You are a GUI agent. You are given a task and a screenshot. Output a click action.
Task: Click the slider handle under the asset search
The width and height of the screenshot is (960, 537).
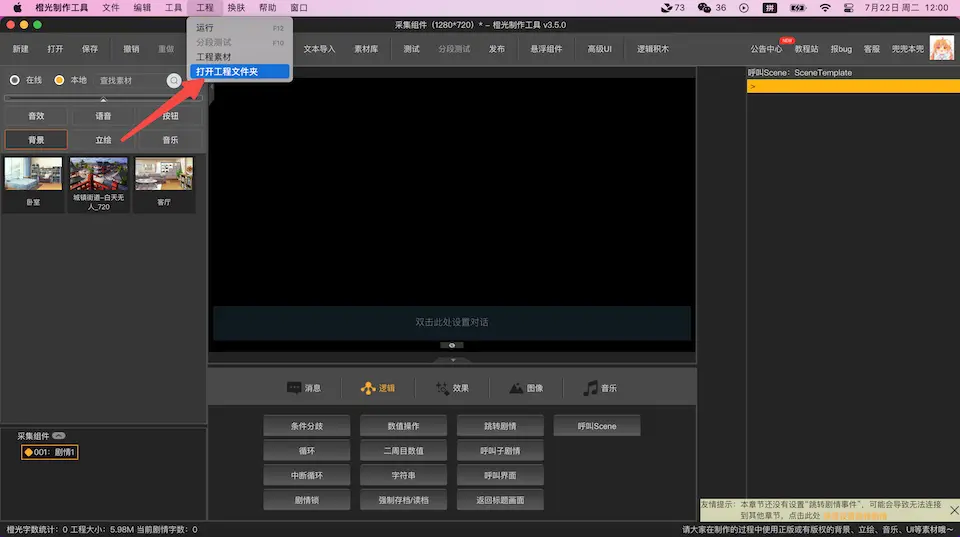pyautogui.click(x=103, y=99)
